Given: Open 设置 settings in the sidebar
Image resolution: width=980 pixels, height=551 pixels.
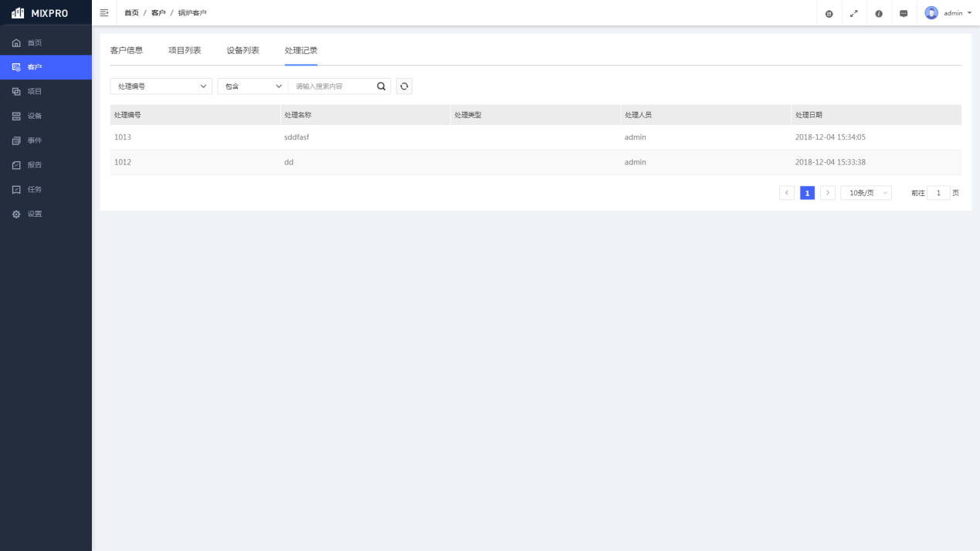Looking at the screenshot, I should [x=35, y=214].
